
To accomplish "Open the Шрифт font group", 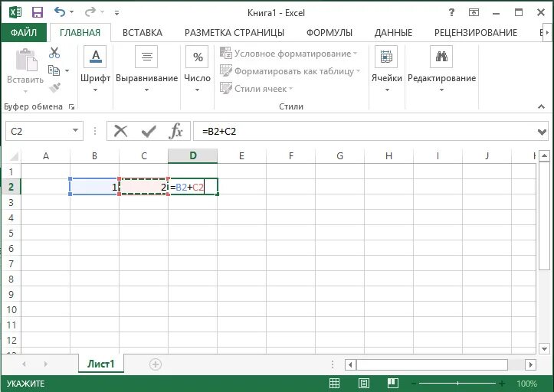I will pos(95,69).
